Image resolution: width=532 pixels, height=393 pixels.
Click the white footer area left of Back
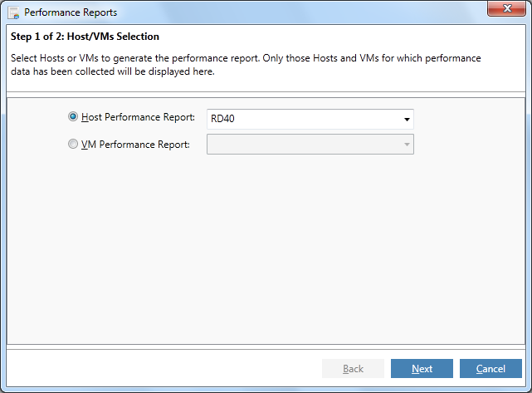163,369
